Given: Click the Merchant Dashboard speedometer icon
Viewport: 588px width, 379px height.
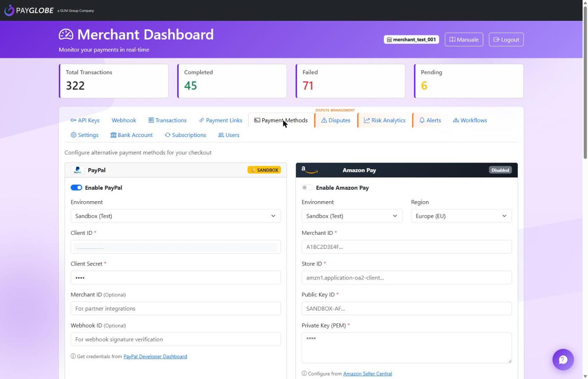Looking at the screenshot, I should tap(66, 34).
